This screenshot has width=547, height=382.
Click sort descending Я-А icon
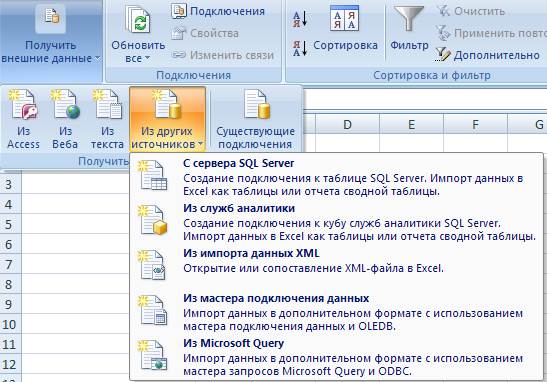tap(300, 48)
